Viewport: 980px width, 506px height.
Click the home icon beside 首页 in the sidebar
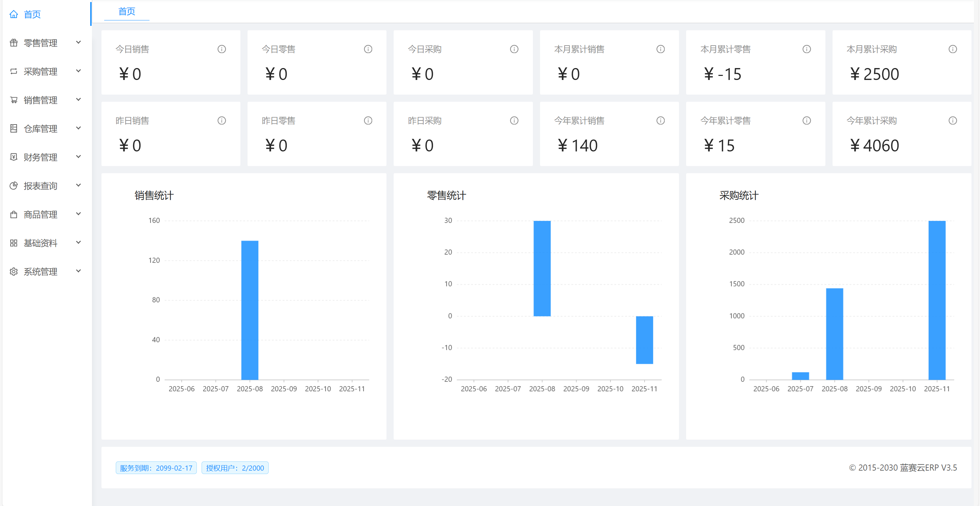click(14, 14)
